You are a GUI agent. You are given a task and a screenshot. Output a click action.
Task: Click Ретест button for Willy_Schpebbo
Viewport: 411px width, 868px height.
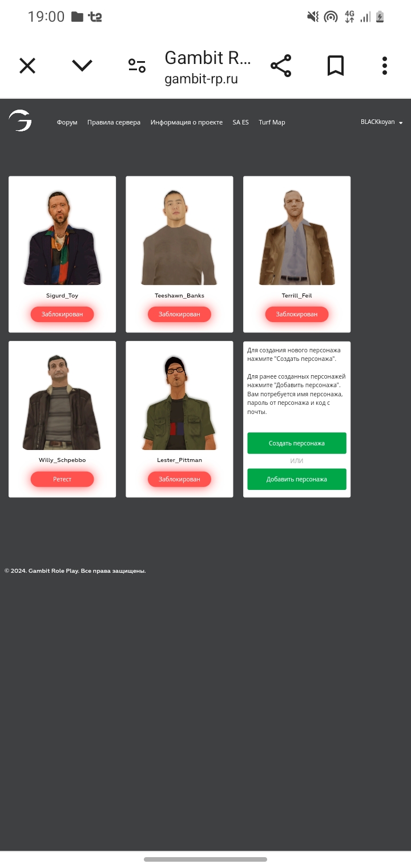click(62, 479)
